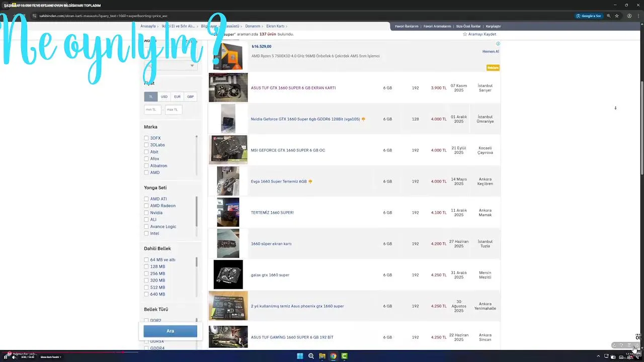Tick the 3DLabs brand checkbox
Screen dimensions: 644x362
tap(146, 145)
